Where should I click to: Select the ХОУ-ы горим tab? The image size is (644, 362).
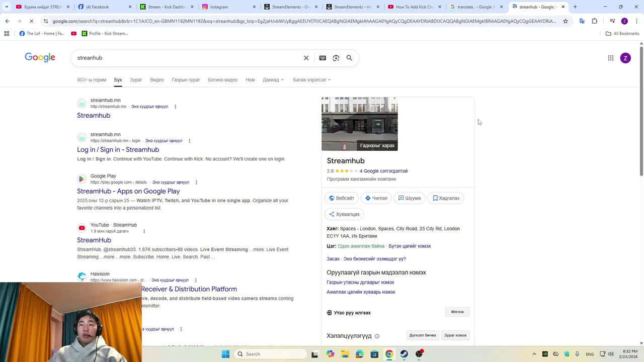[x=92, y=80]
